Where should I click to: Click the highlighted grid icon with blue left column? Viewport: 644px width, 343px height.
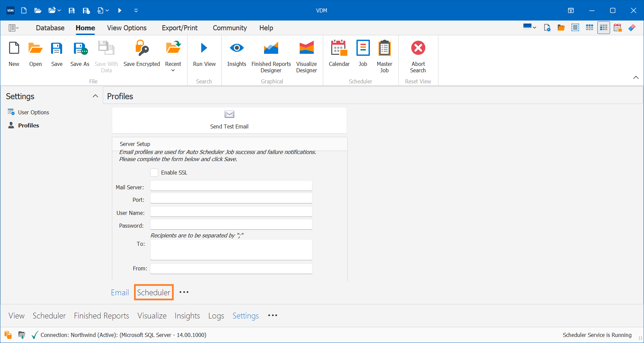(604, 28)
